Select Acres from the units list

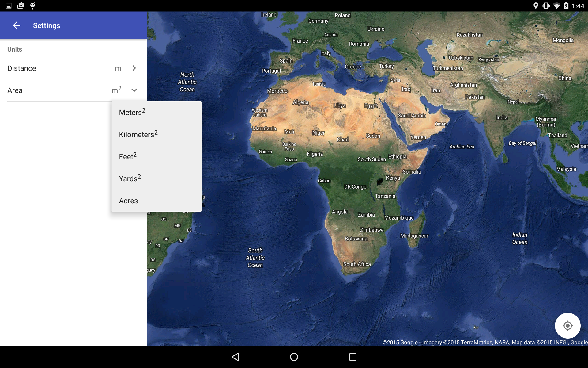click(x=128, y=201)
